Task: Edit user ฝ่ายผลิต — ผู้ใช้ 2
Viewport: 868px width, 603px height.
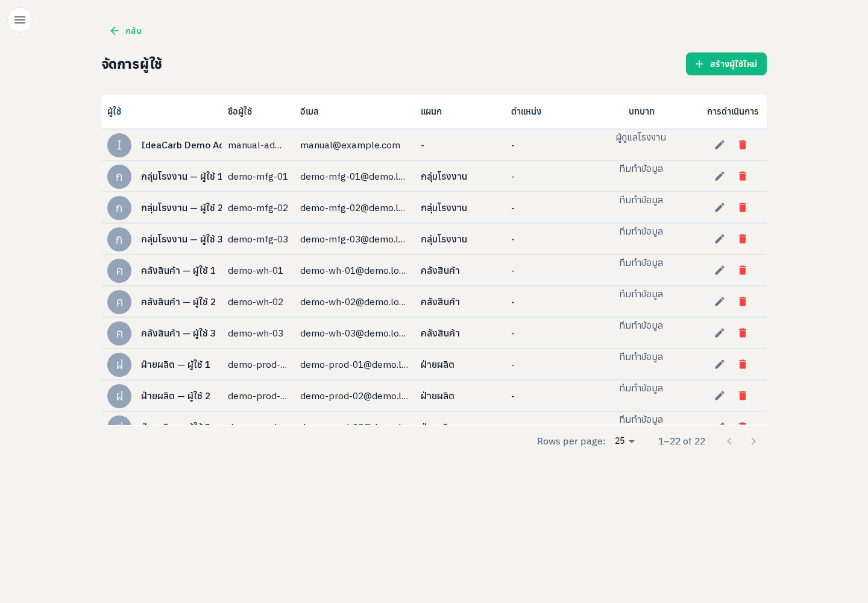Action: (x=720, y=396)
